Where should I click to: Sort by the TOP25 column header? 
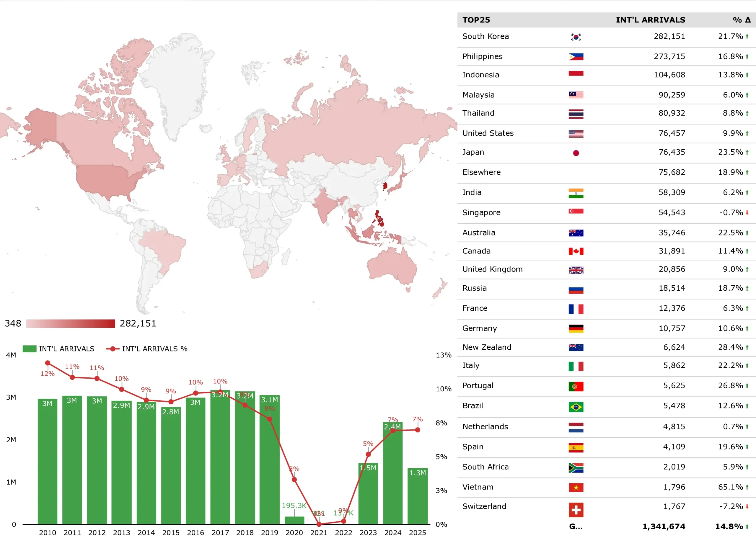point(476,20)
